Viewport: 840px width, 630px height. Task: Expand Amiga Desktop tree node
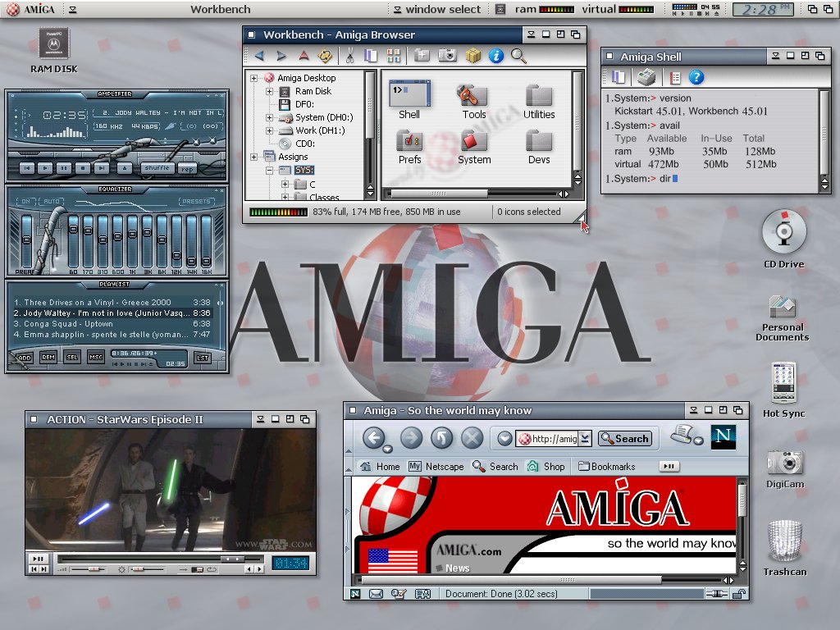pyautogui.click(x=254, y=78)
